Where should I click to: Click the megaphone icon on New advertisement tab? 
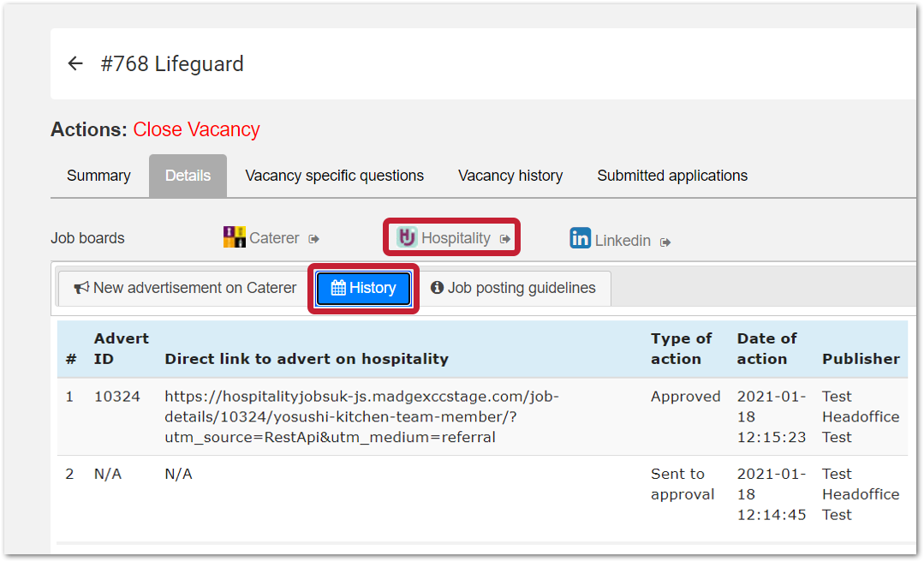[x=82, y=288]
